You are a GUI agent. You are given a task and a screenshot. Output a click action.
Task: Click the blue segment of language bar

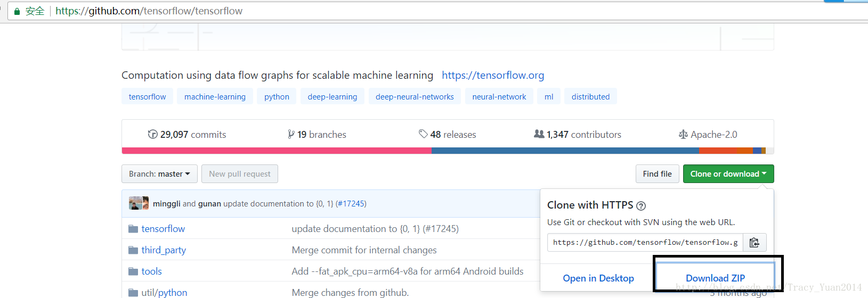[565, 151]
